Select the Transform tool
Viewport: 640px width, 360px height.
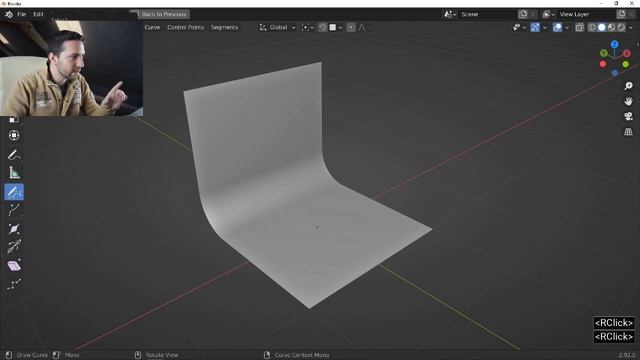pyautogui.click(x=14, y=135)
